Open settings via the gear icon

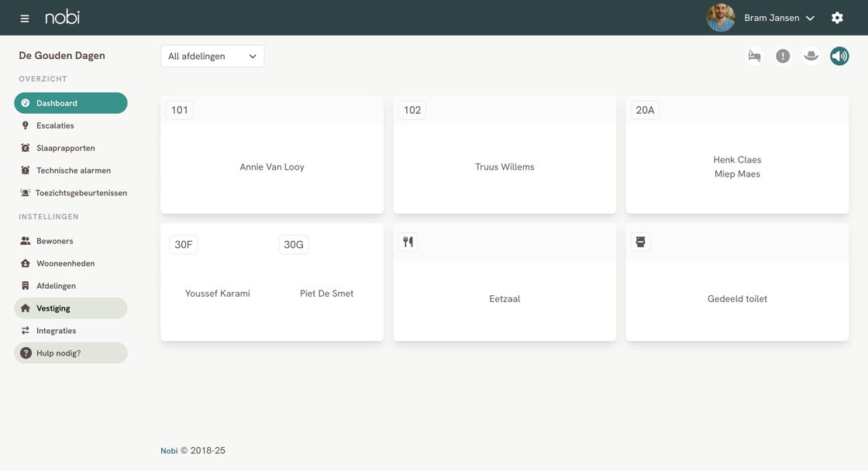[x=837, y=18]
